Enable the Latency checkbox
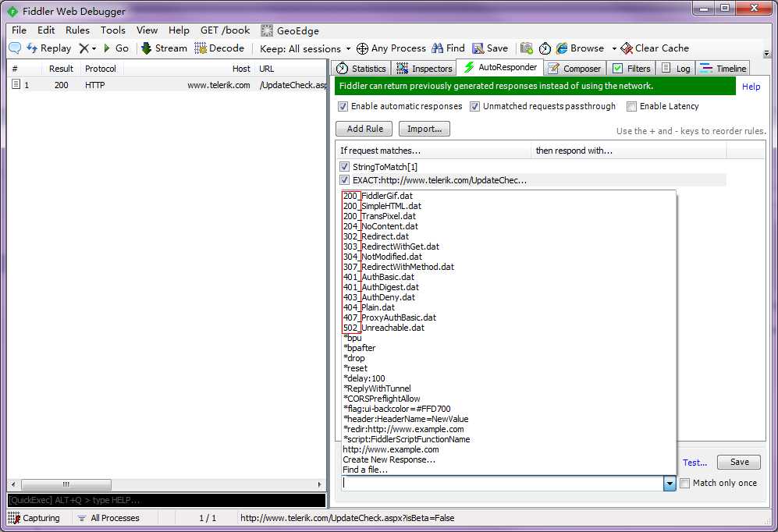This screenshot has height=532, width=778. (631, 106)
